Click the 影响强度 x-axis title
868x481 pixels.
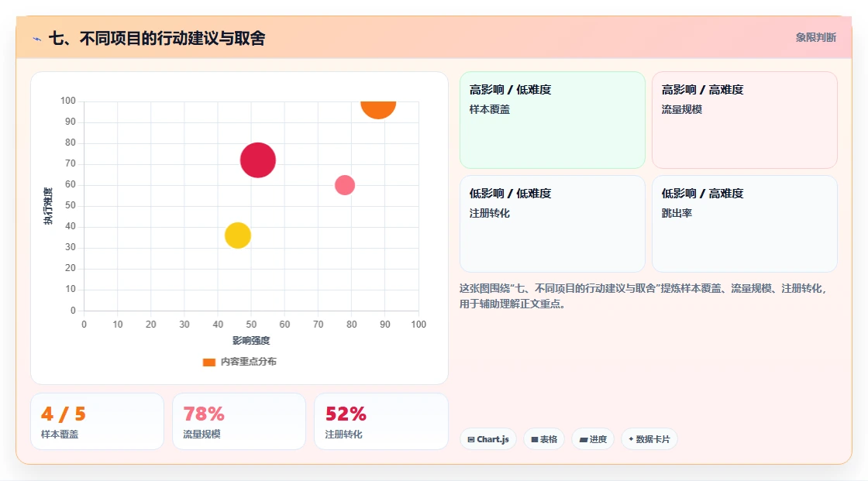click(x=251, y=340)
